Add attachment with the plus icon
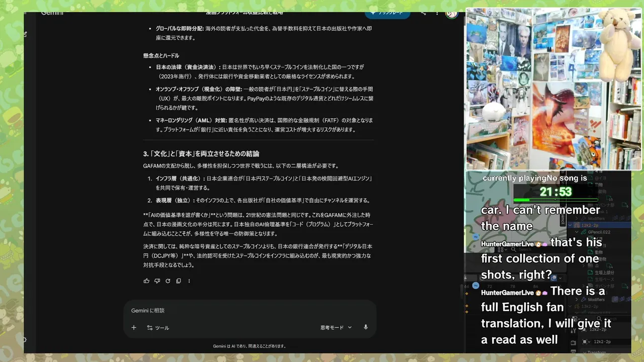Viewport: 644px width, 362px height. pos(134,328)
